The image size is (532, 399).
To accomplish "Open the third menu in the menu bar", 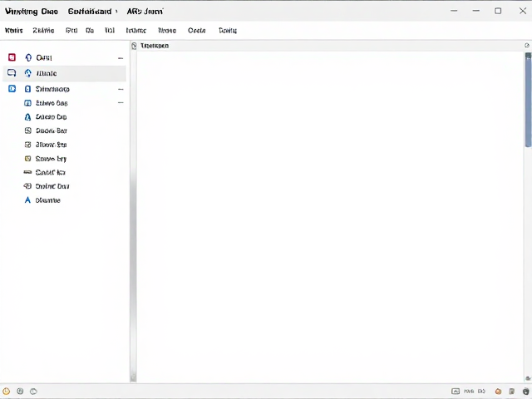I will [71, 31].
